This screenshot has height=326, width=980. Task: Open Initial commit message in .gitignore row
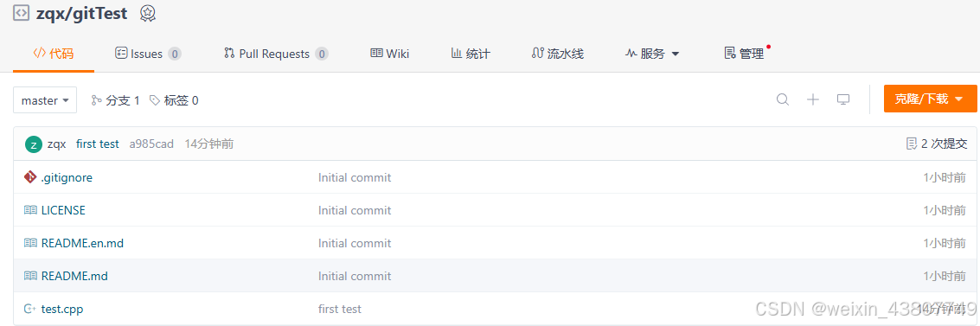(355, 177)
